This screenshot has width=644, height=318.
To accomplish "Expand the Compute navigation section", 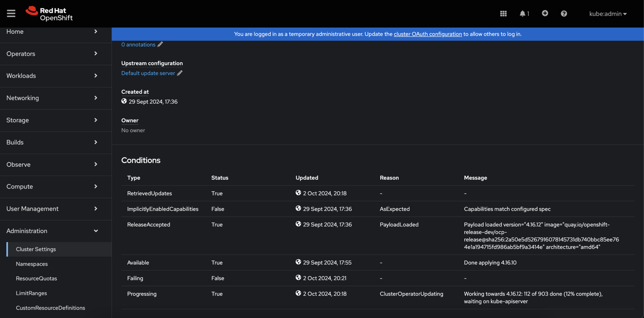I will (56, 187).
